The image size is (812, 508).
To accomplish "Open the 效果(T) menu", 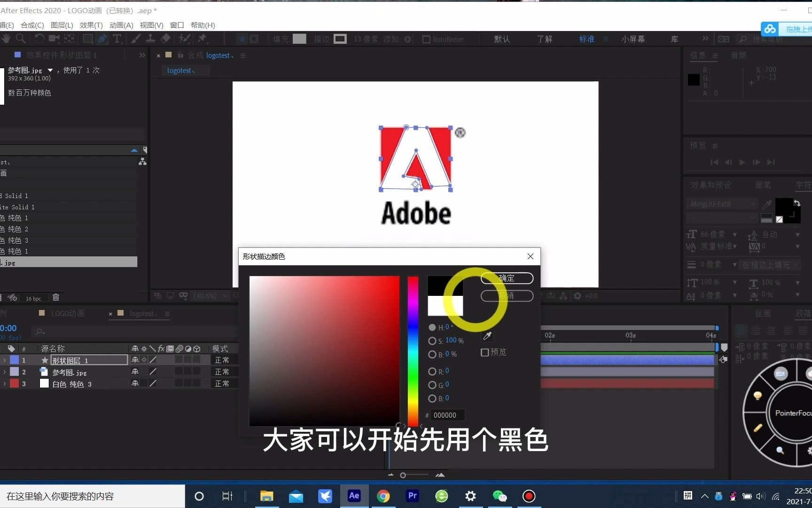I will point(91,25).
